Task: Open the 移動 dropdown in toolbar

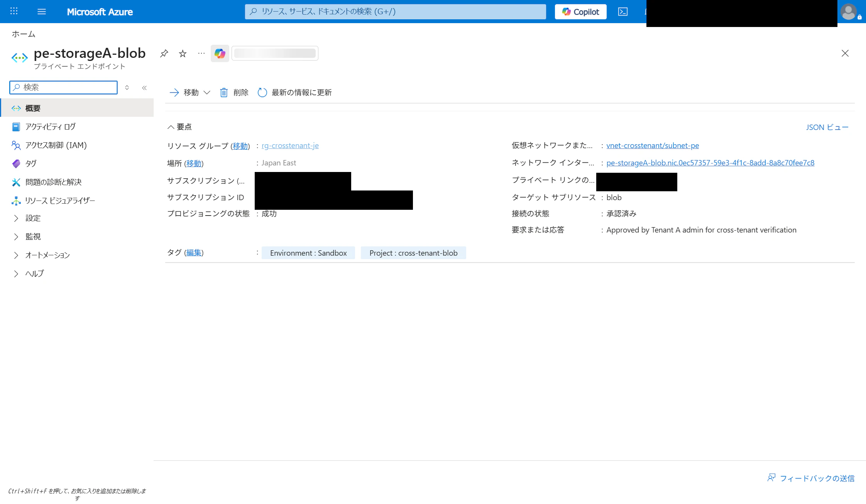Action: tap(190, 93)
